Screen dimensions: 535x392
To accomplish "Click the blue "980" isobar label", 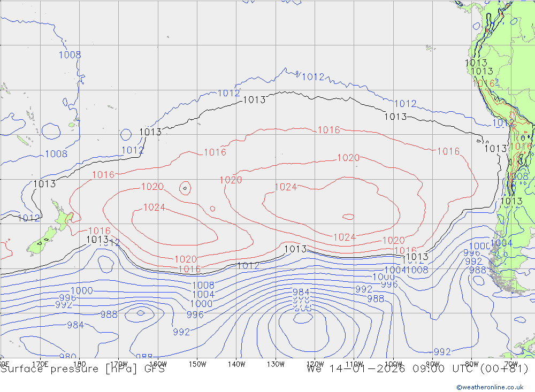I will (67, 356).
